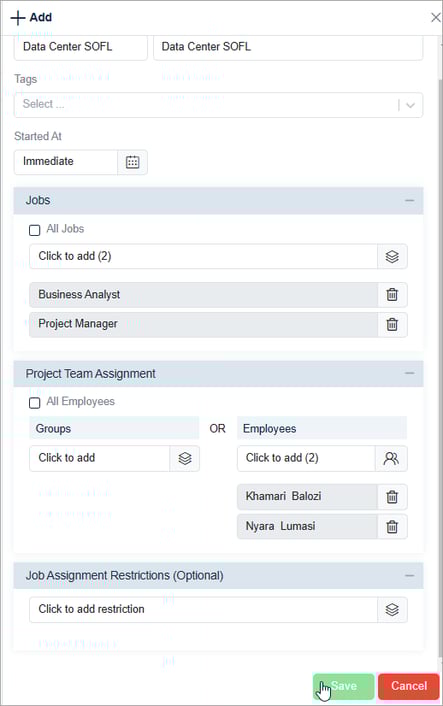Open restriction selector layers icon
443x706 pixels.
(x=392, y=610)
